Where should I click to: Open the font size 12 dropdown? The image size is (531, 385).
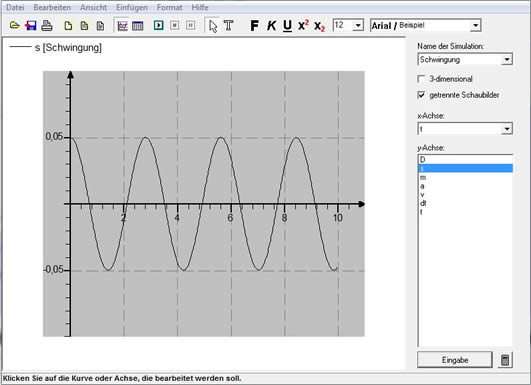(358, 25)
